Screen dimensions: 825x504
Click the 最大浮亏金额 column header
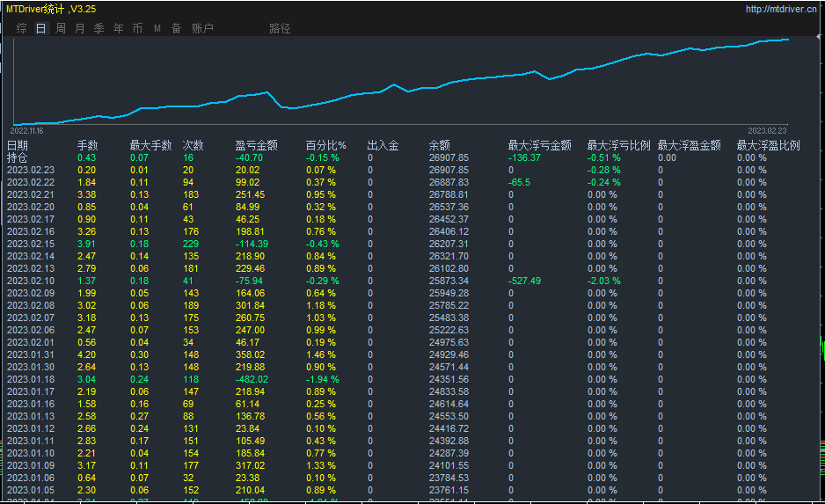tap(539, 146)
